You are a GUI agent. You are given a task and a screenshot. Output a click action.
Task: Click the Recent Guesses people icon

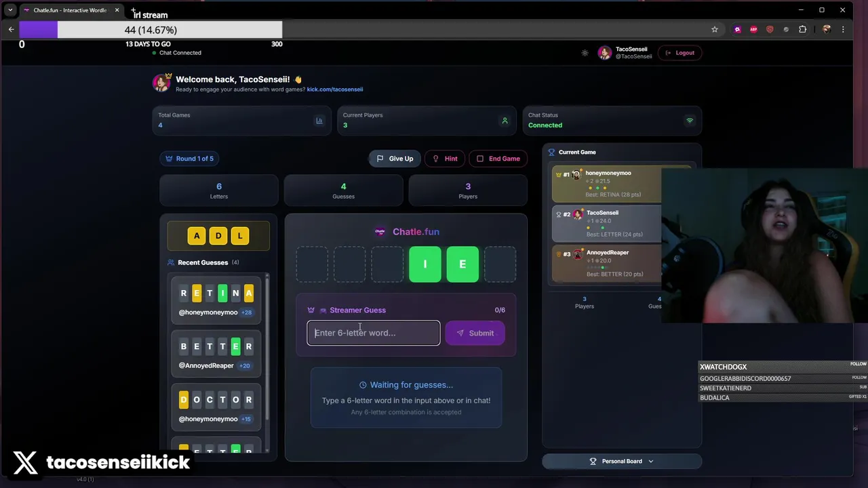coord(171,262)
